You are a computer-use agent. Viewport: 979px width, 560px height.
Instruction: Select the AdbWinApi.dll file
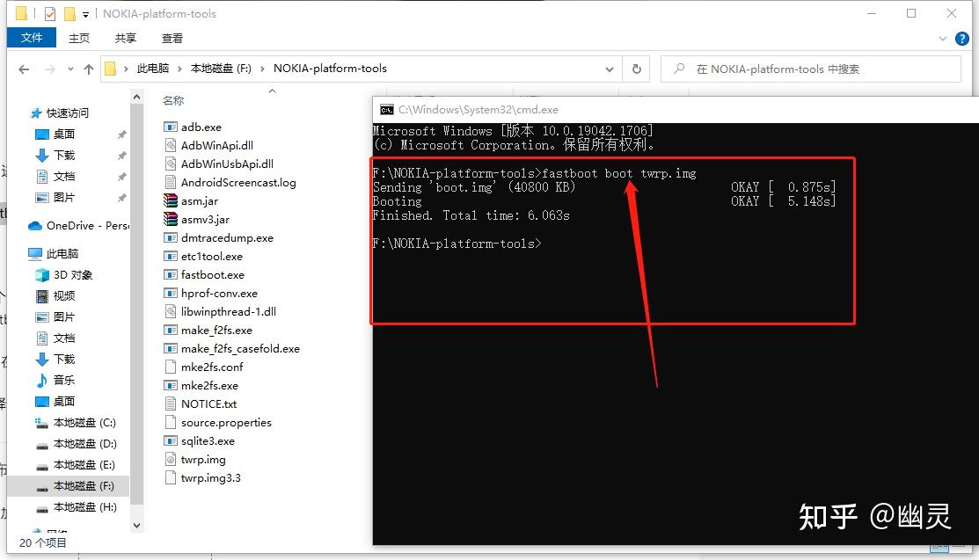click(216, 145)
